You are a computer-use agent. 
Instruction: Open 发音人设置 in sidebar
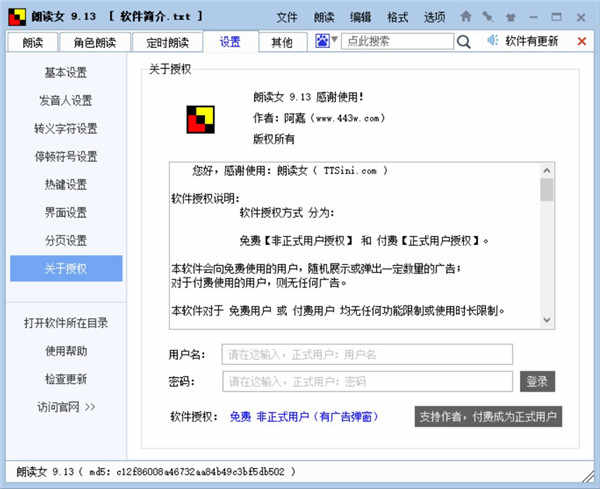(x=66, y=100)
